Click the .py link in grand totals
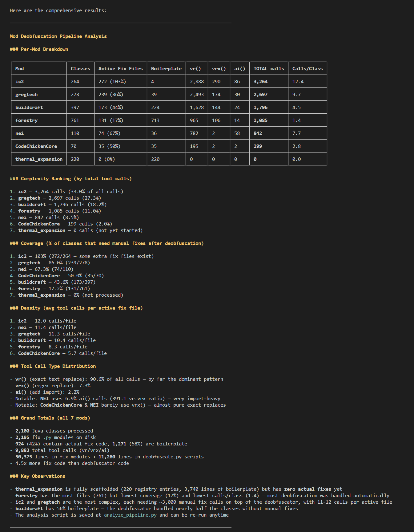 point(47,437)
